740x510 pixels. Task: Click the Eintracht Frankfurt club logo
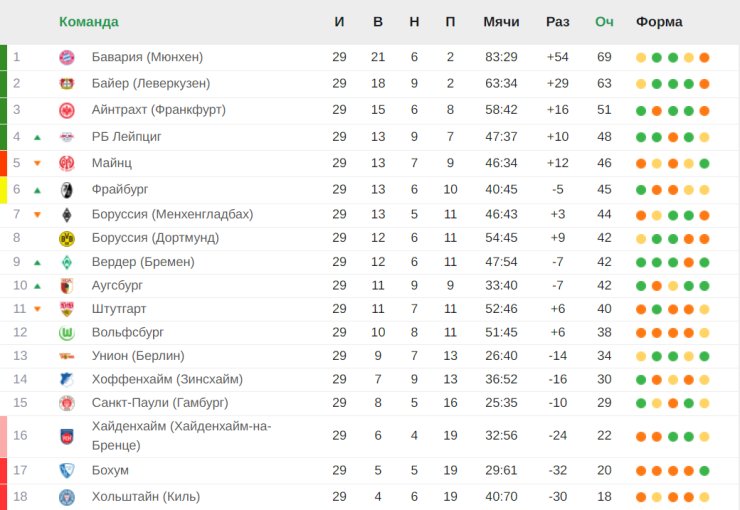[67, 110]
